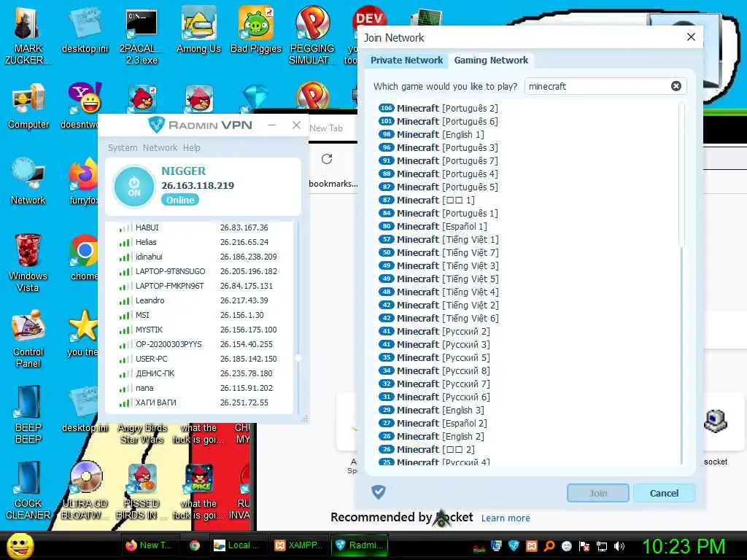The height and width of the screenshot is (560, 747).
Task: Select the BEEP BEEP desktop icon
Action: [x=28, y=414]
